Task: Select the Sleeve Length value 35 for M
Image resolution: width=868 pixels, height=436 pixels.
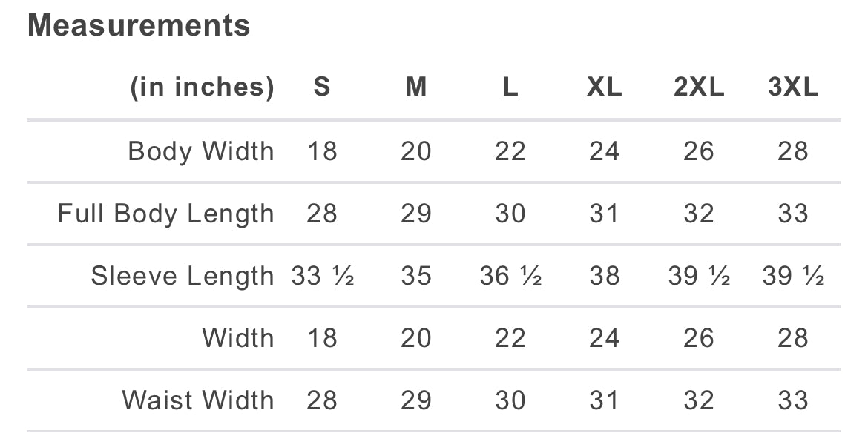Action: pyautogui.click(x=416, y=276)
